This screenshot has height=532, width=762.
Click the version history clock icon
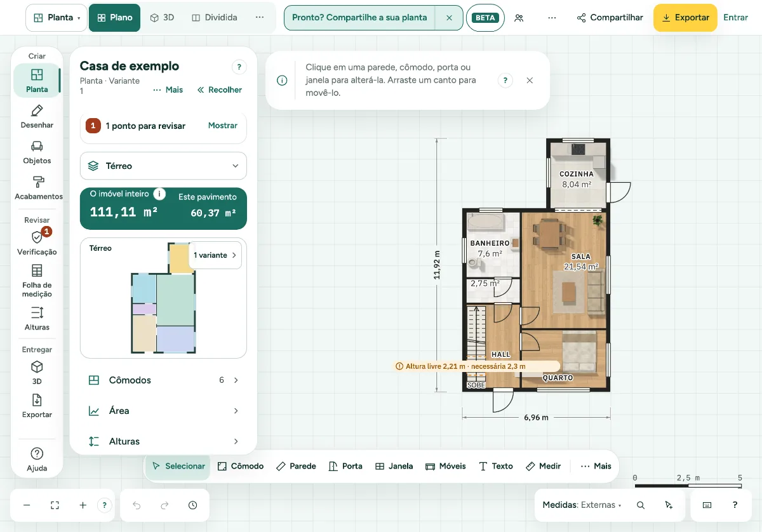tap(192, 505)
